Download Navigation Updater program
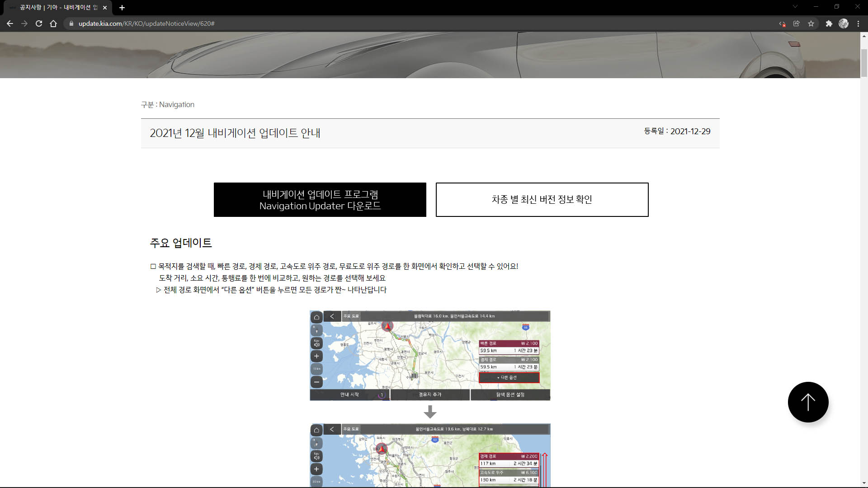Image resolution: width=868 pixels, height=488 pixels. 320,200
